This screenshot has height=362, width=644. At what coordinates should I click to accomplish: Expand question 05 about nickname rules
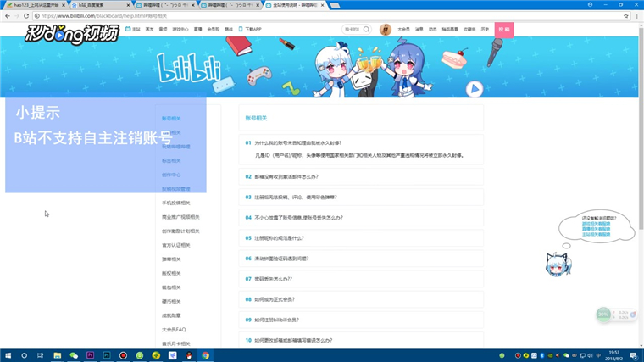point(361,238)
